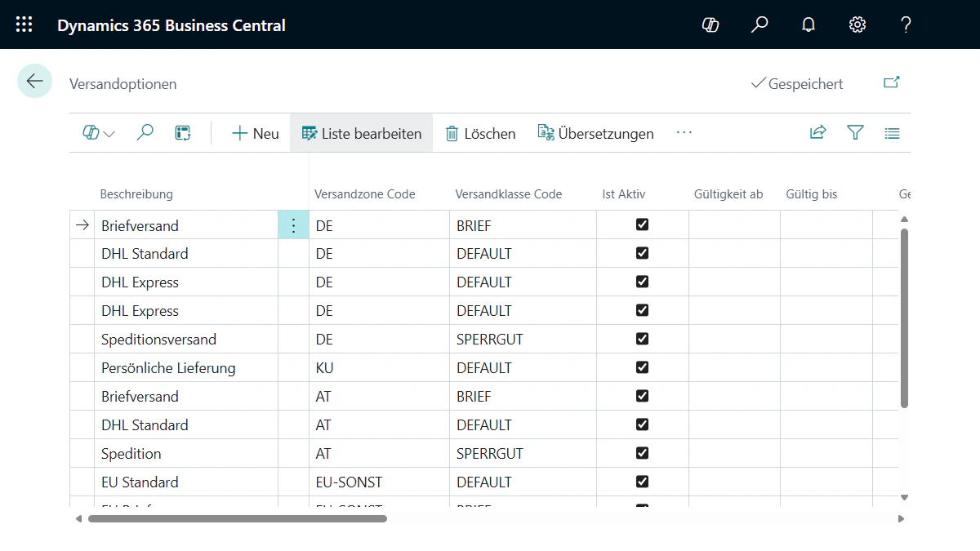Select the Speditionsversand description cell
This screenshot has width=980, height=551.
pyautogui.click(x=186, y=339)
